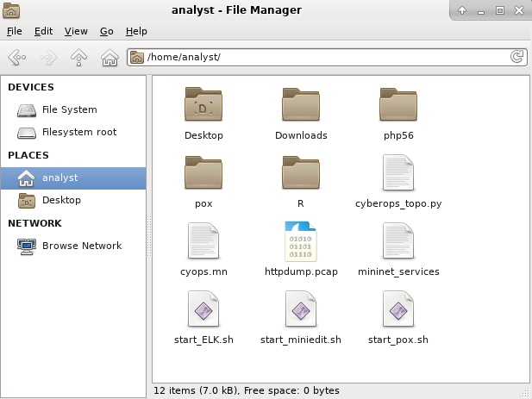Image resolution: width=532 pixels, height=399 pixels.
Task: Select the cyberops_topo.py file icon
Action: pos(398,172)
